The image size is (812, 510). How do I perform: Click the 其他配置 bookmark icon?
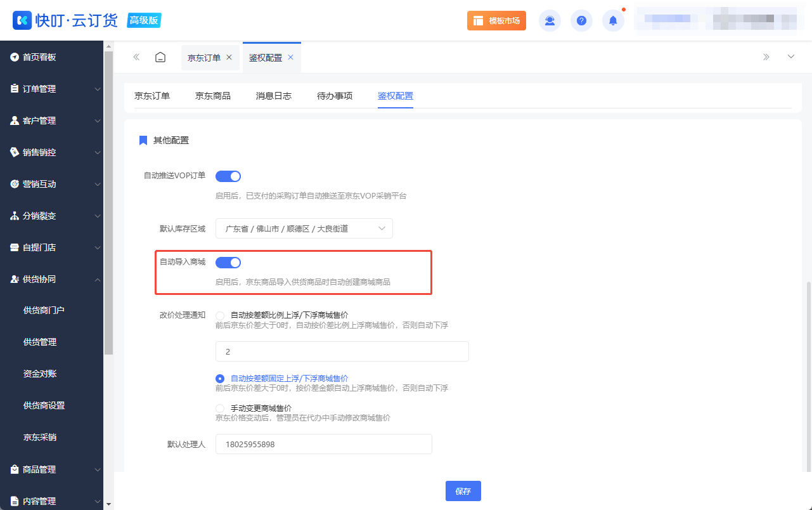143,140
